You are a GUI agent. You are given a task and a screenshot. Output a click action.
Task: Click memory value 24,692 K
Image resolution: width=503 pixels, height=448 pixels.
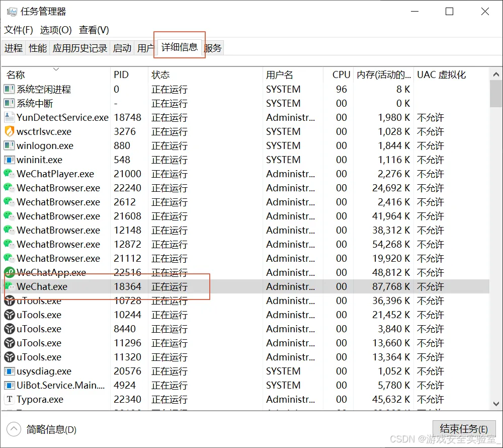(391, 188)
